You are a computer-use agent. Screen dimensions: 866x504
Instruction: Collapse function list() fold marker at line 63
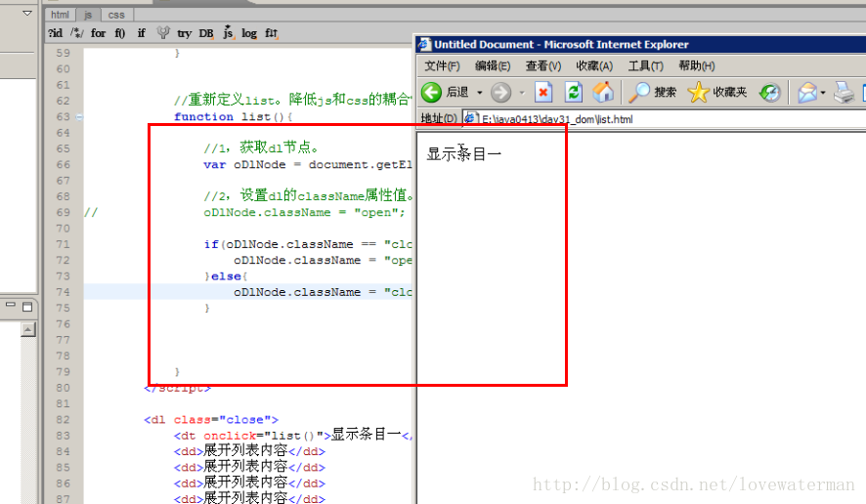click(79, 117)
